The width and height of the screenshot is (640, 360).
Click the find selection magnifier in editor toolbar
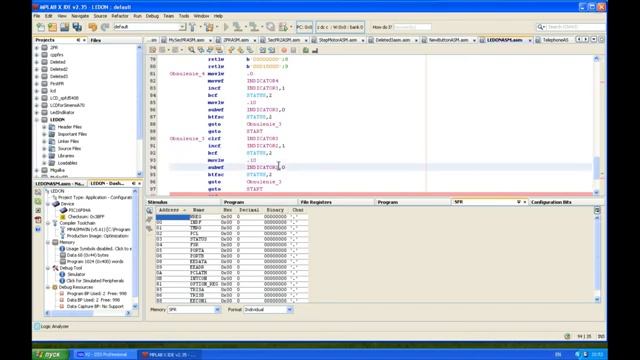point(191,50)
